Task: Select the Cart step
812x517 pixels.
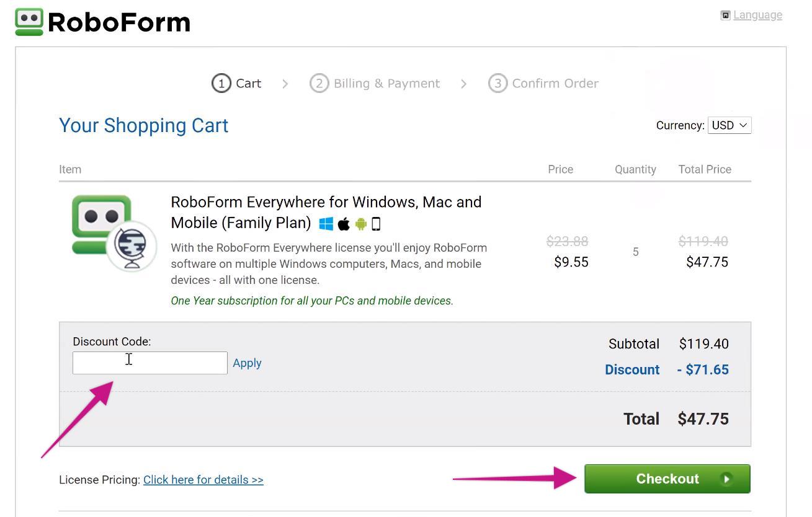Action: (237, 83)
